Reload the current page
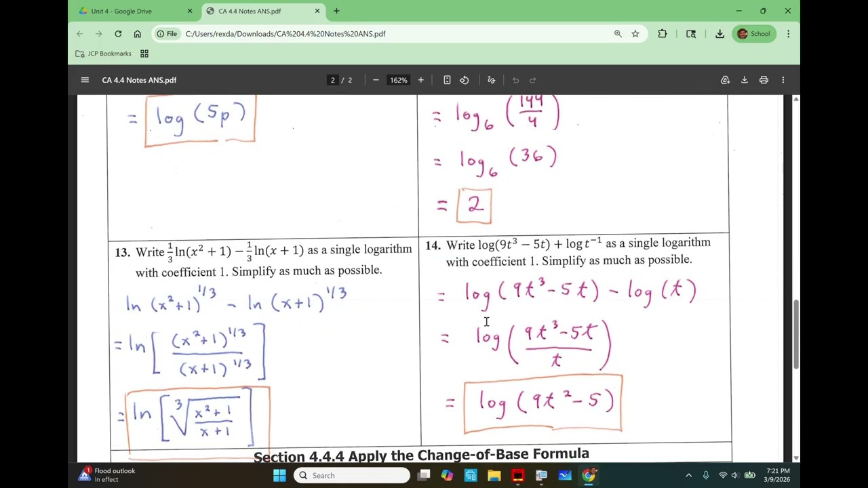868x488 pixels. pyautogui.click(x=118, y=34)
